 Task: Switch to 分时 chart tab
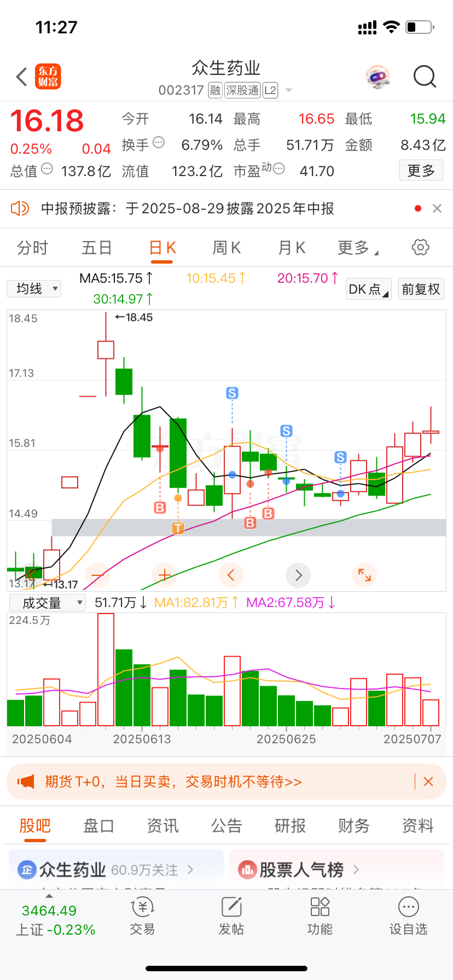coord(33,248)
